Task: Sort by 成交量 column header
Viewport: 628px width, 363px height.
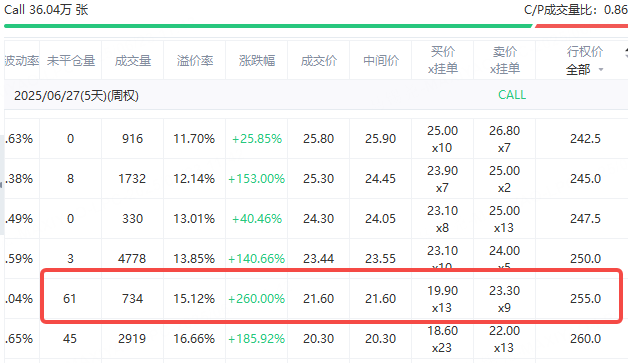Action: pos(133,60)
